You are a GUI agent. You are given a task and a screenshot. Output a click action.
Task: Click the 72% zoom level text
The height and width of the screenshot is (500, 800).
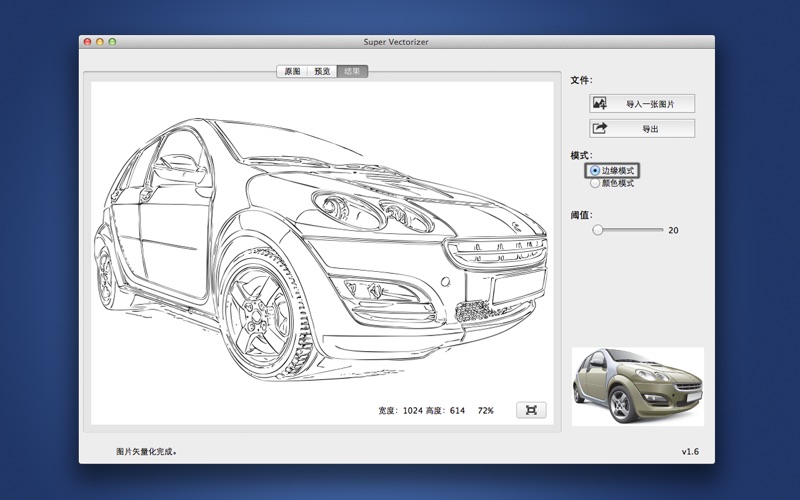click(485, 411)
